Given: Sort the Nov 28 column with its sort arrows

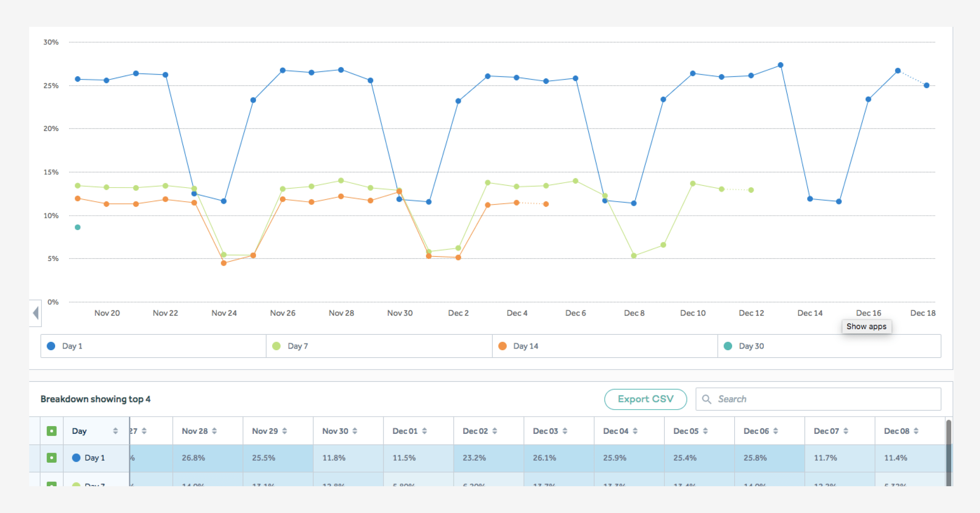Looking at the screenshot, I should [x=215, y=431].
